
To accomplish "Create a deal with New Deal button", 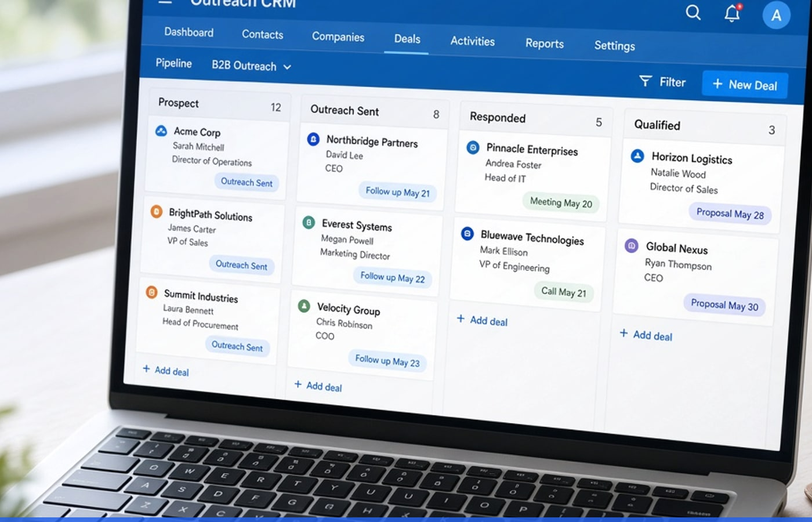I will [745, 85].
